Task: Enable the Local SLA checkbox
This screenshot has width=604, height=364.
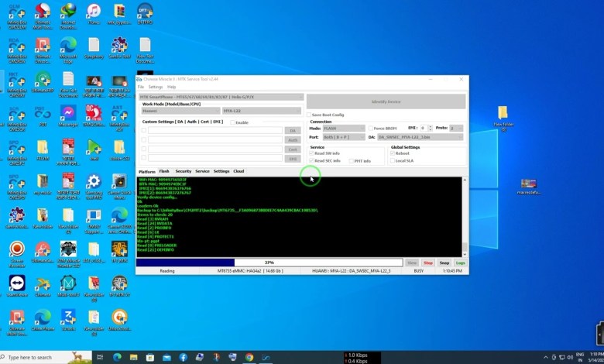Action: [393, 161]
